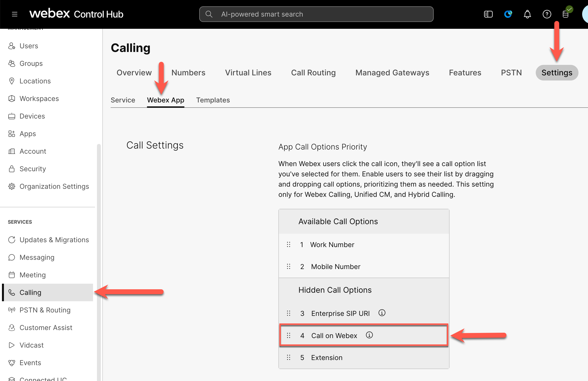Open the Call Routing tab

313,72
